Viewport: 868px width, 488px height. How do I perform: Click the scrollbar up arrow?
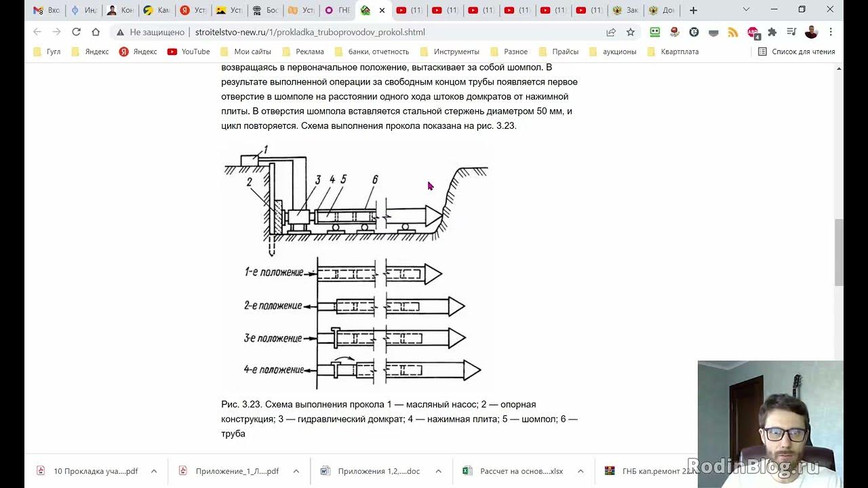(x=839, y=68)
